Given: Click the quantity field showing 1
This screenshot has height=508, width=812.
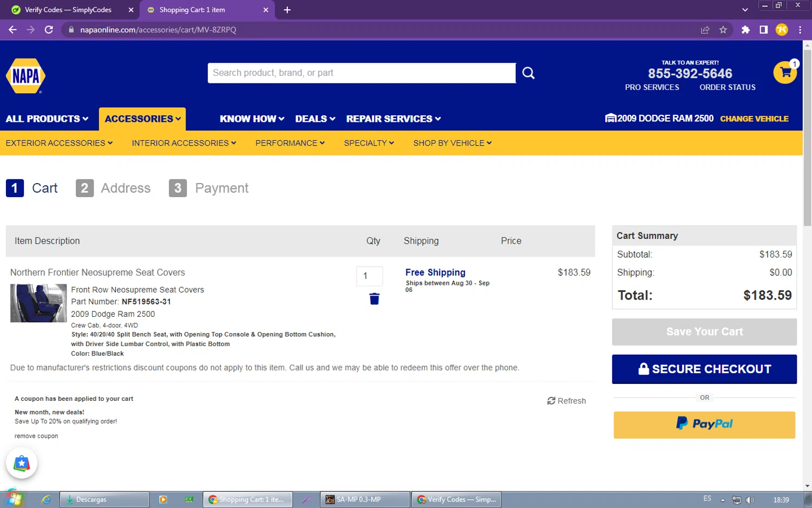Looking at the screenshot, I should [369, 276].
